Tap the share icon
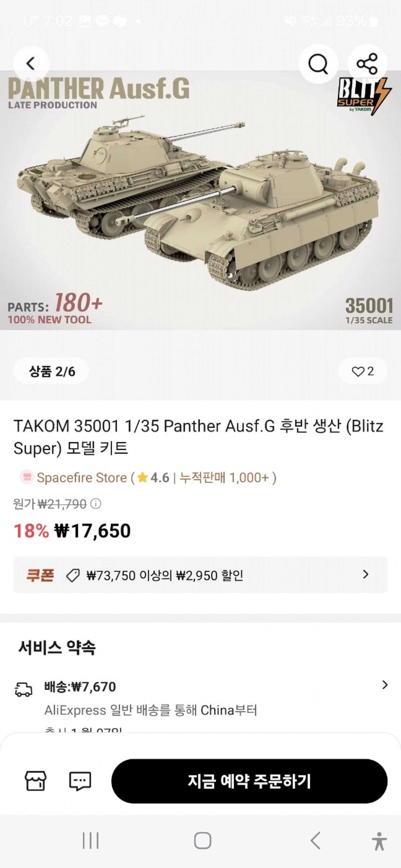Image resolution: width=401 pixels, height=868 pixels. [x=367, y=63]
